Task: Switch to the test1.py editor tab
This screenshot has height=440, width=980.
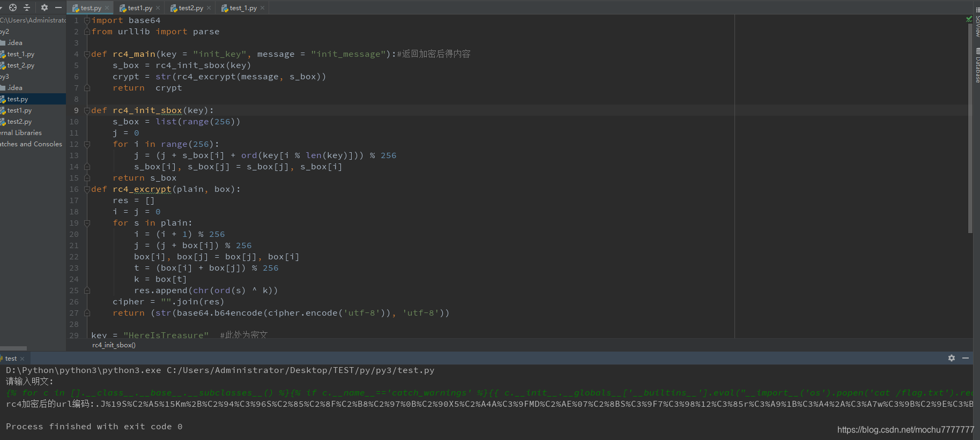Action: pos(140,8)
